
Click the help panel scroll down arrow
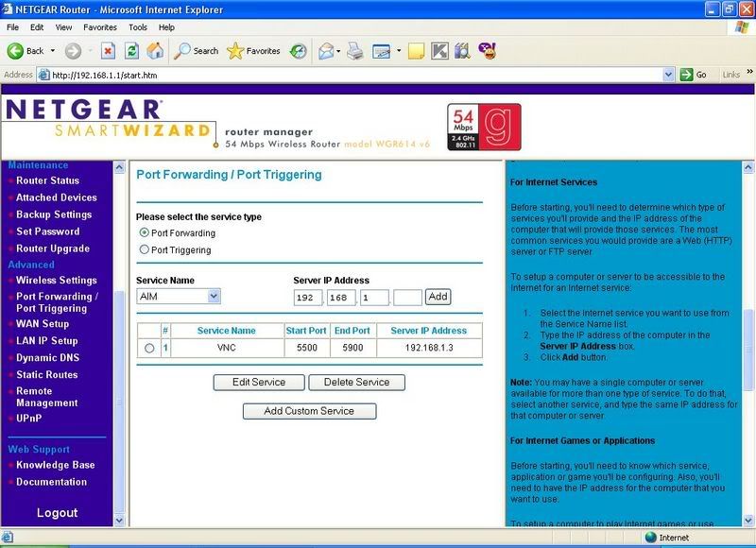(x=748, y=521)
